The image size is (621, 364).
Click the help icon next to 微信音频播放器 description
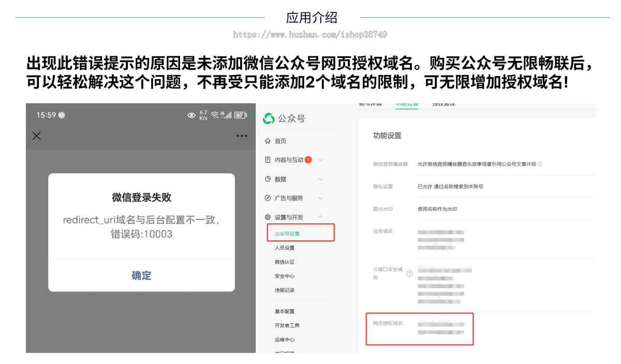point(540,164)
